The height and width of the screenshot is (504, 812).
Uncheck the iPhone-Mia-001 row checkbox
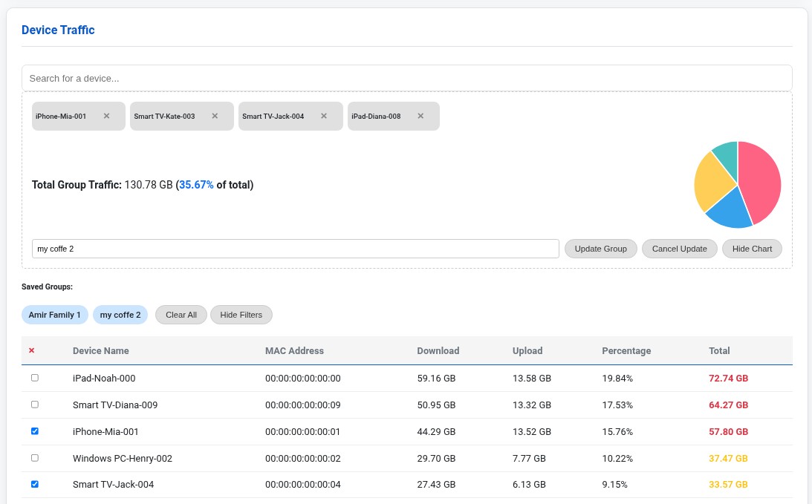[x=35, y=431]
